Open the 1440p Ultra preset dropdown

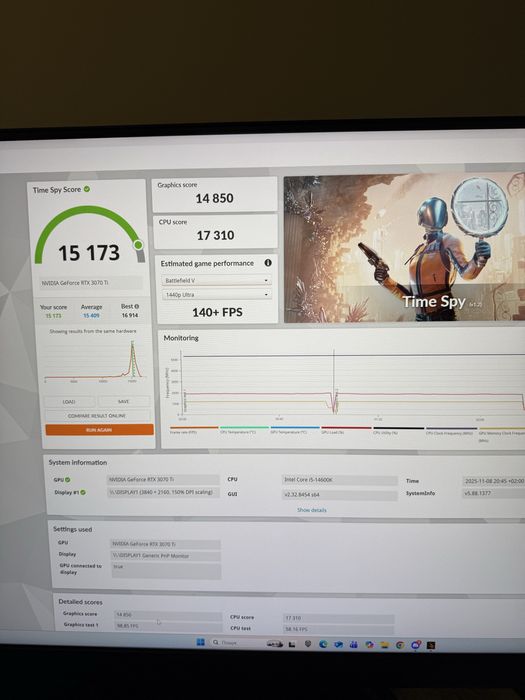coord(217,295)
